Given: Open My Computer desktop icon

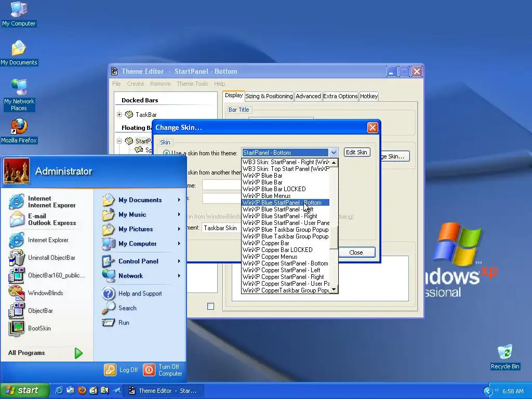Looking at the screenshot, I should coord(19,14).
